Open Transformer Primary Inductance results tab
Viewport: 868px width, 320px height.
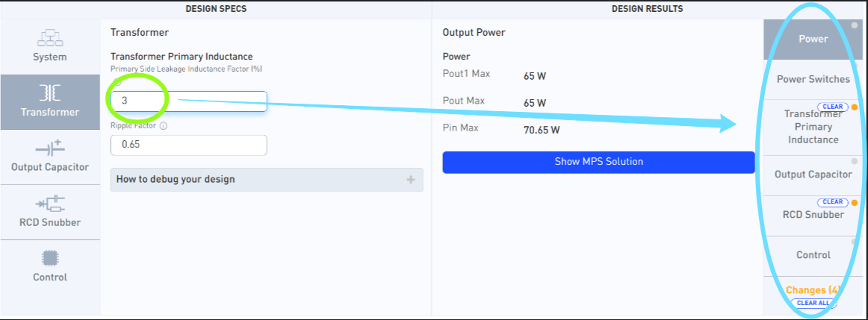click(x=813, y=128)
